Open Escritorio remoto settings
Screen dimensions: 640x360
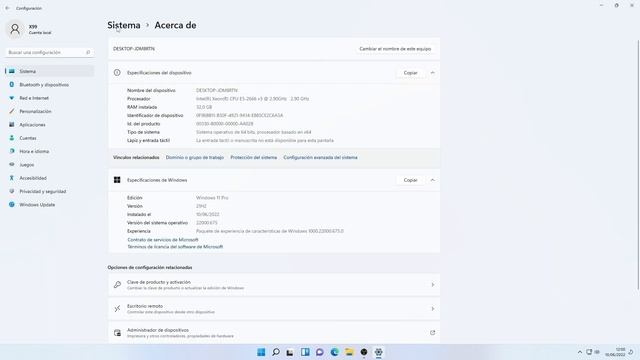coord(274,309)
